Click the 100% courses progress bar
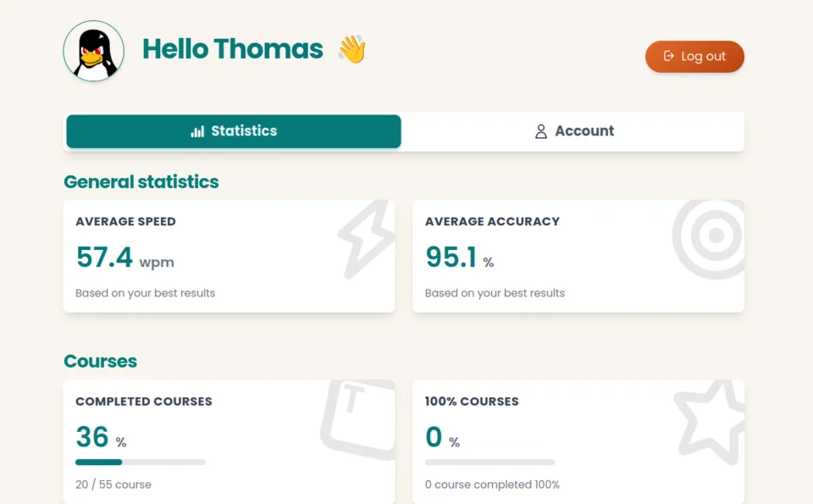This screenshot has width=813, height=504. (x=489, y=462)
